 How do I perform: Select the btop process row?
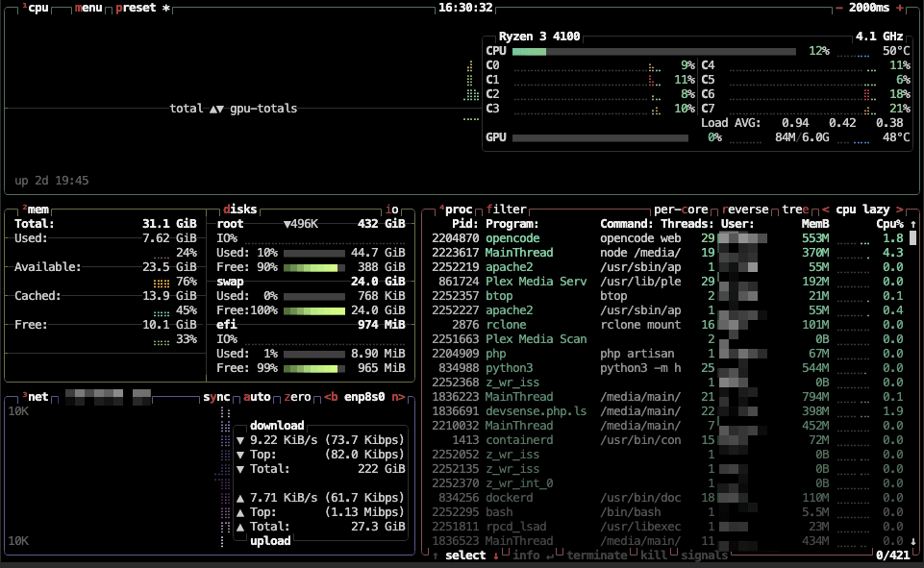coord(667,296)
